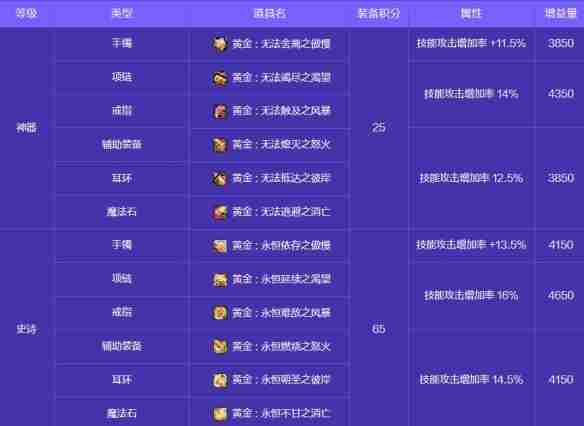Screen dimensions: 584x426
Task: Click the 史诗 level cell
Action: click(x=27, y=329)
